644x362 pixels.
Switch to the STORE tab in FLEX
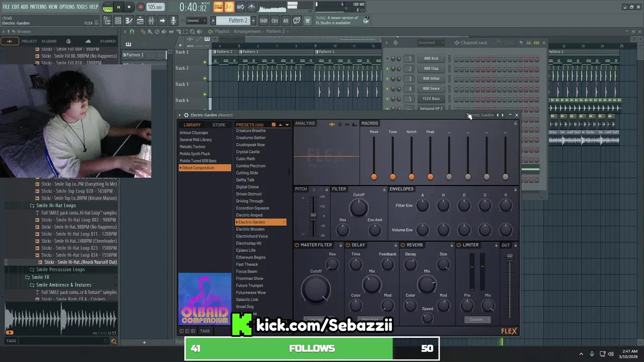tap(219, 125)
